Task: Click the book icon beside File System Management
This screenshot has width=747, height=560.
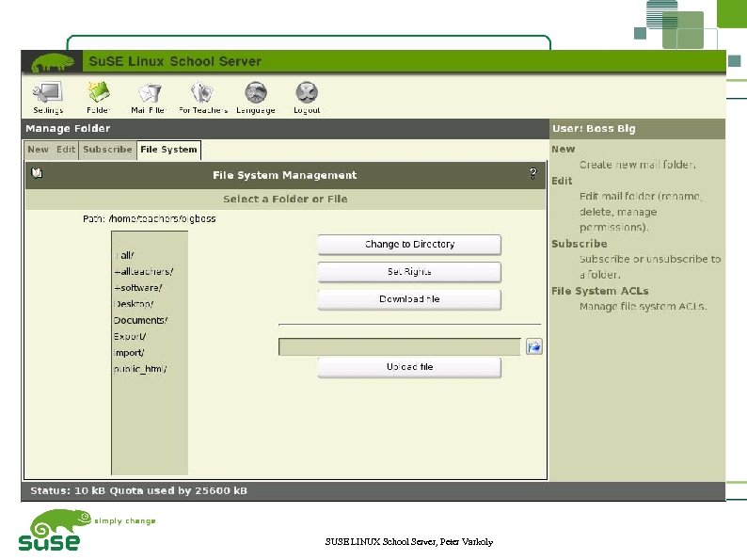Action: tap(37, 172)
